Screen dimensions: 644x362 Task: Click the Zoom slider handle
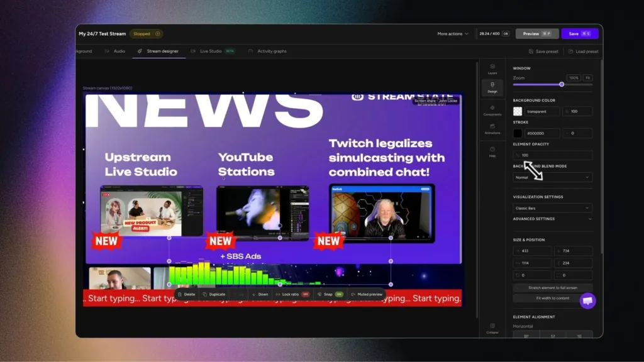click(562, 84)
